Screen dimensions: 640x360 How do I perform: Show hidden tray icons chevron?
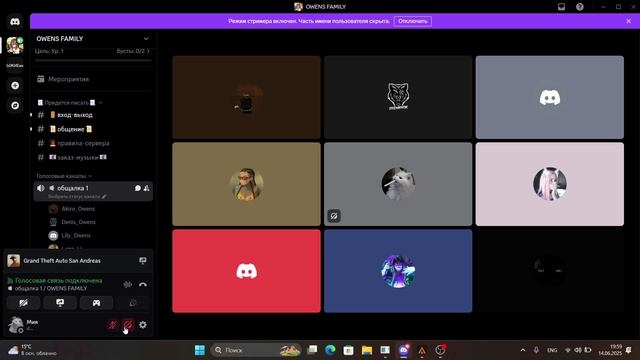pos(523,350)
